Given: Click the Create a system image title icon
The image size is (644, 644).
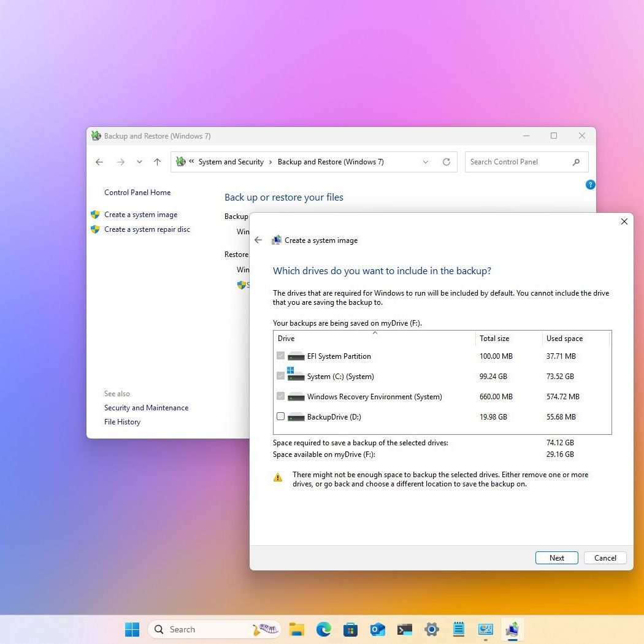Looking at the screenshot, I should click(x=277, y=240).
